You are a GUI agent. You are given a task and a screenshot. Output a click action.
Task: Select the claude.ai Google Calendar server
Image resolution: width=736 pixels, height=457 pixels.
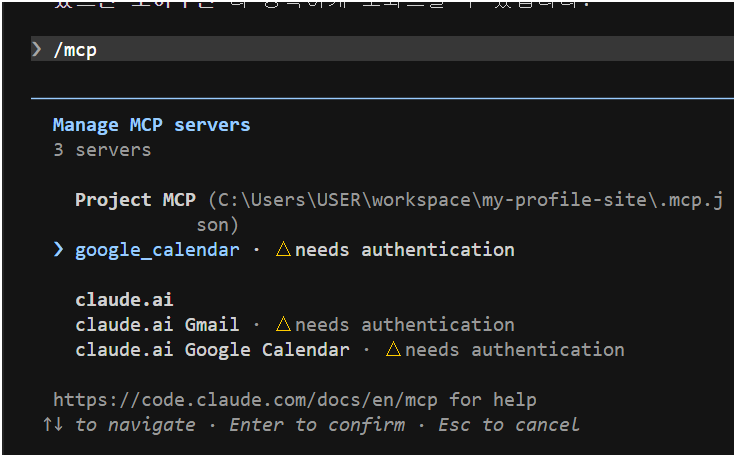pos(212,350)
